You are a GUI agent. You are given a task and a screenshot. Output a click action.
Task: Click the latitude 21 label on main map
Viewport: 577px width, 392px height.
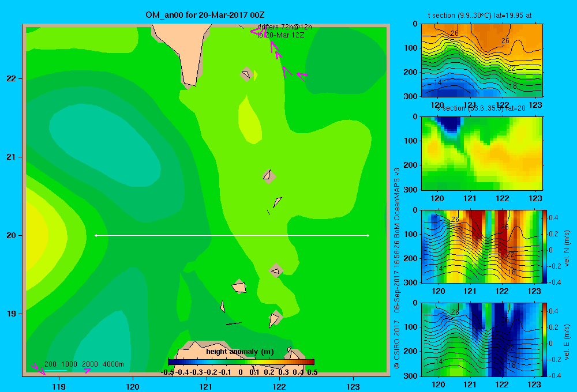pyautogui.click(x=12, y=157)
